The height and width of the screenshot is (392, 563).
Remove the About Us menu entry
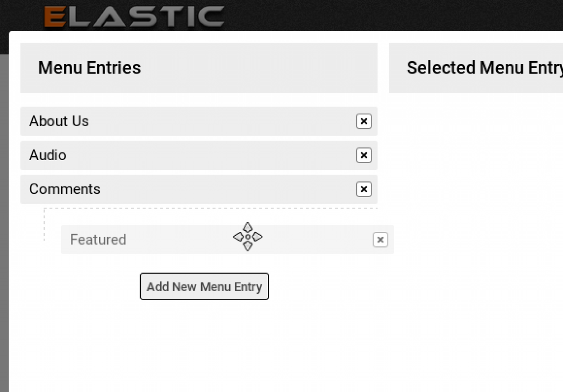[364, 121]
